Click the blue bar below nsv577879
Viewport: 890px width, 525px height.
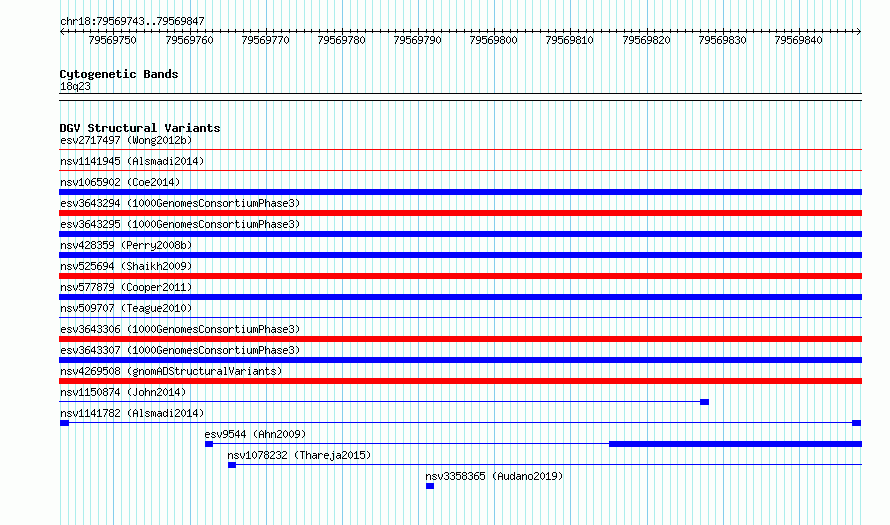coord(460,297)
